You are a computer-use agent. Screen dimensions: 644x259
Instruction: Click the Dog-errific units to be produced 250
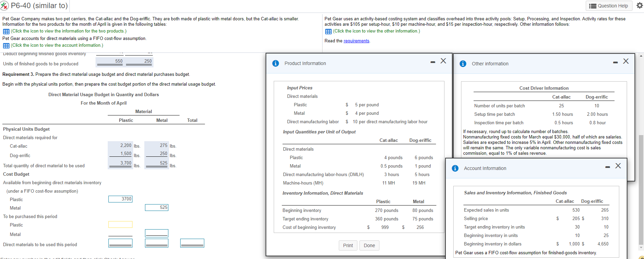(148, 61)
